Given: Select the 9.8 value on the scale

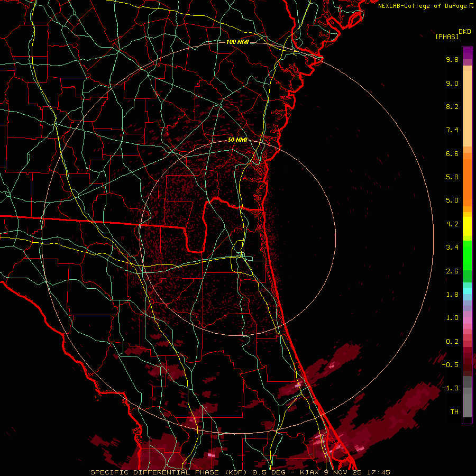Looking at the screenshot, I should pos(452,59).
